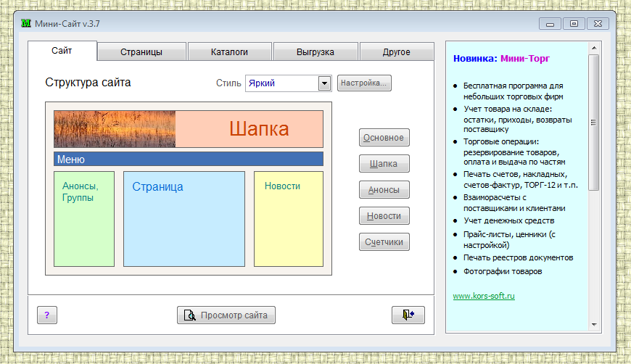Click the Стиль combo box showing Яркий

coord(288,83)
